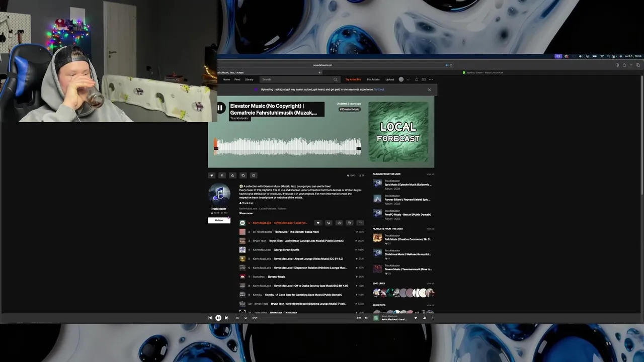The width and height of the screenshot is (644, 362).
Task: Open the FreePD Music album
Action: [x=408, y=215]
